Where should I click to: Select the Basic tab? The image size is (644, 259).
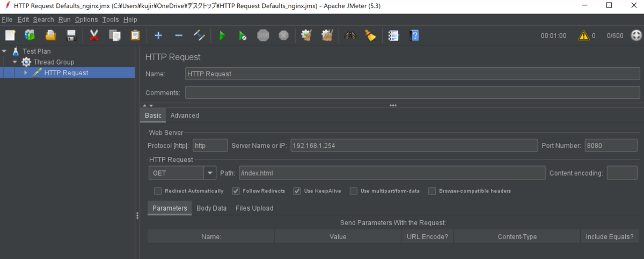coord(153,116)
